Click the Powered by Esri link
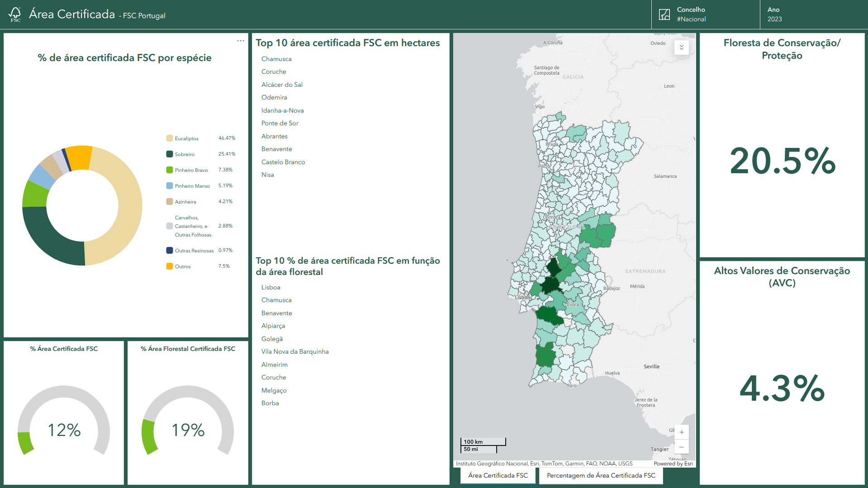 tap(673, 464)
